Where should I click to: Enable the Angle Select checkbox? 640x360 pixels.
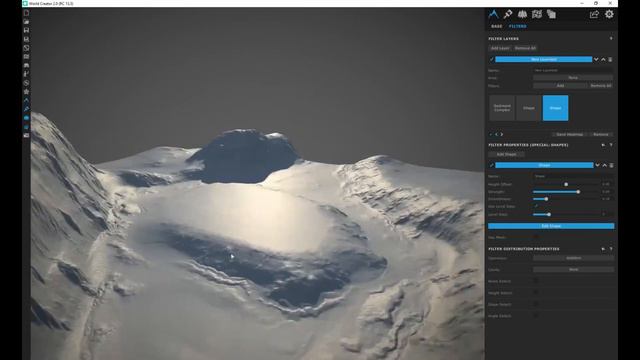click(x=536, y=316)
